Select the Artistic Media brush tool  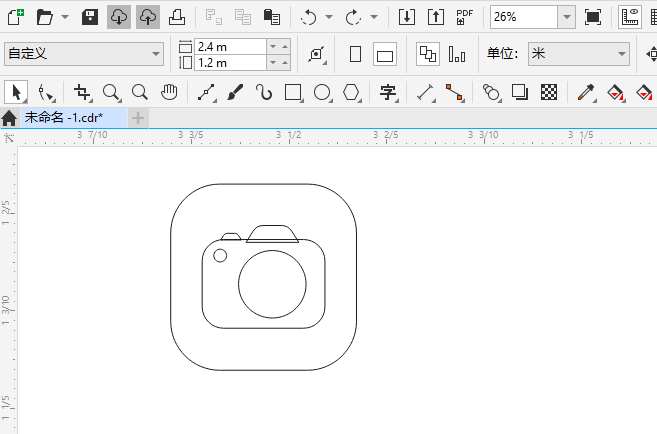235,92
